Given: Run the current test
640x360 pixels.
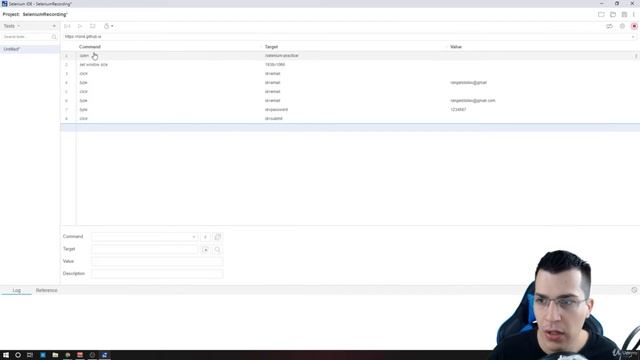Looking at the screenshot, I should coord(80,26).
